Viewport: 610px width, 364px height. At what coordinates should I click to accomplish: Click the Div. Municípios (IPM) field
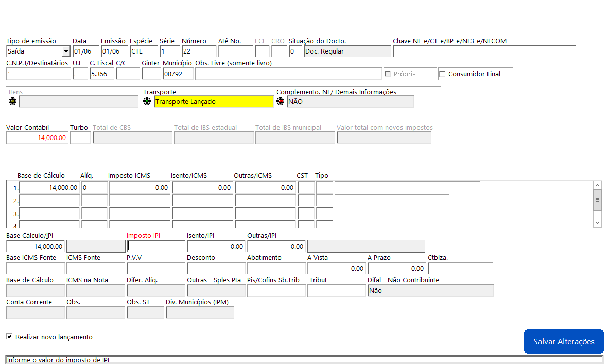200,313
